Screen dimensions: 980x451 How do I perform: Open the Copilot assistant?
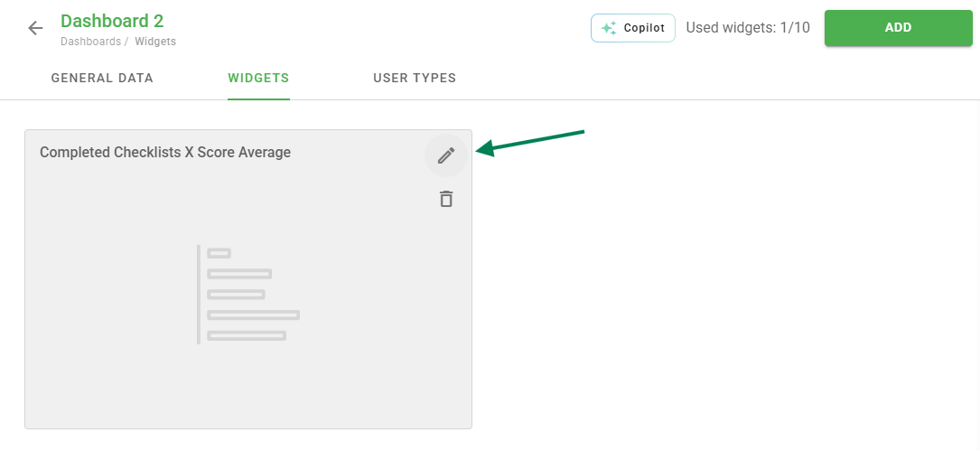tap(633, 28)
